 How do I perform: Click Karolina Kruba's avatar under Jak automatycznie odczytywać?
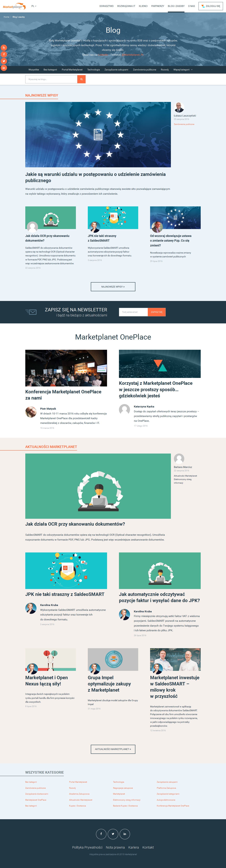click(125, 614)
